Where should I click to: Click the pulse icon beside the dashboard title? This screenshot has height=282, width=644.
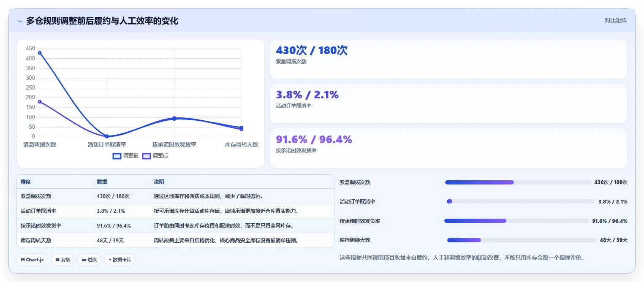click(20, 21)
